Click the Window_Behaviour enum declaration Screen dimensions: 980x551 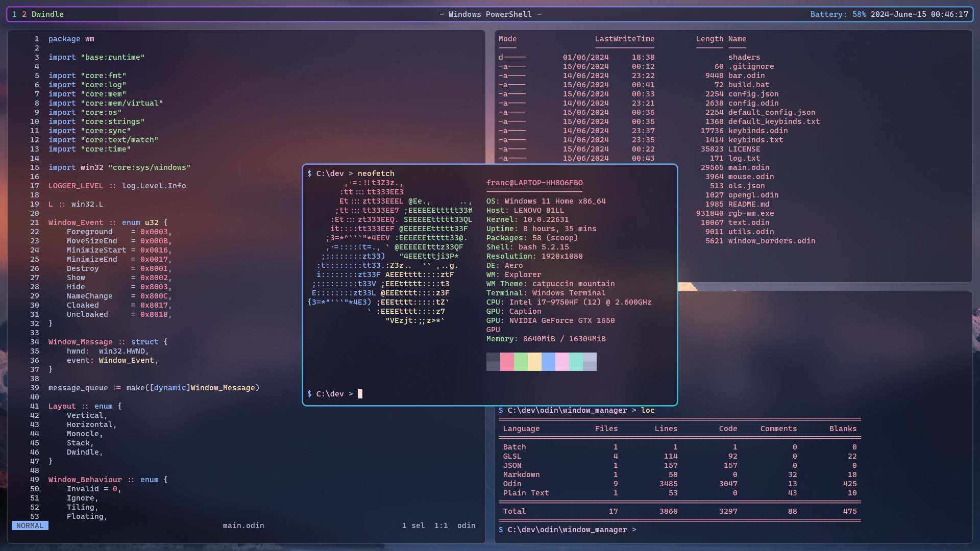click(108, 480)
